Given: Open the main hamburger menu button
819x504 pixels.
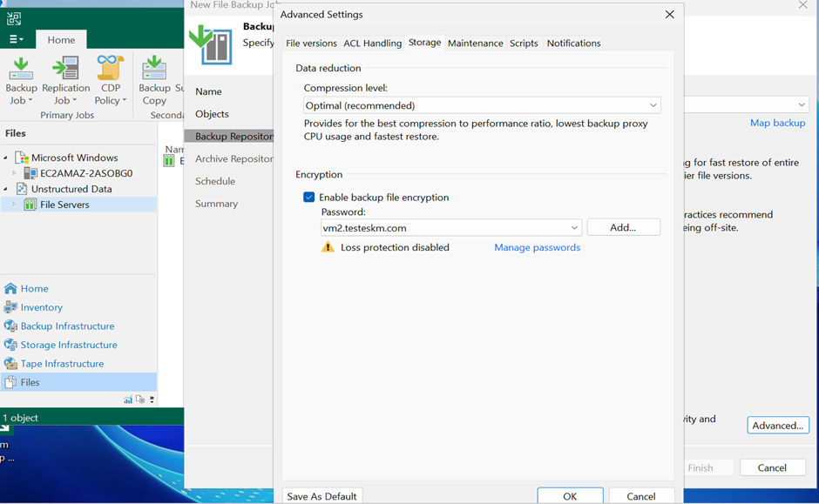Looking at the screenshot, I should 17,39.
